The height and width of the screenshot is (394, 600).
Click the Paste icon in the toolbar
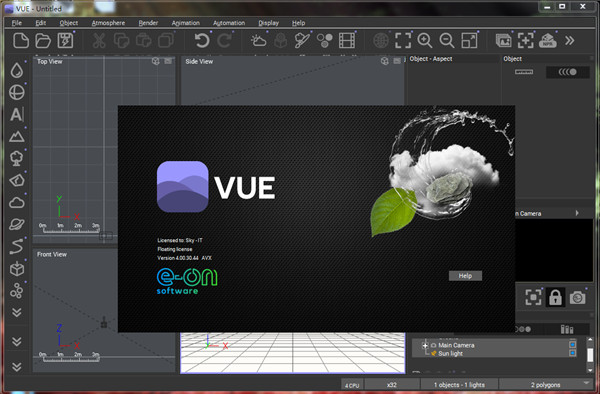pyautogui.click(x=143, y=41)
